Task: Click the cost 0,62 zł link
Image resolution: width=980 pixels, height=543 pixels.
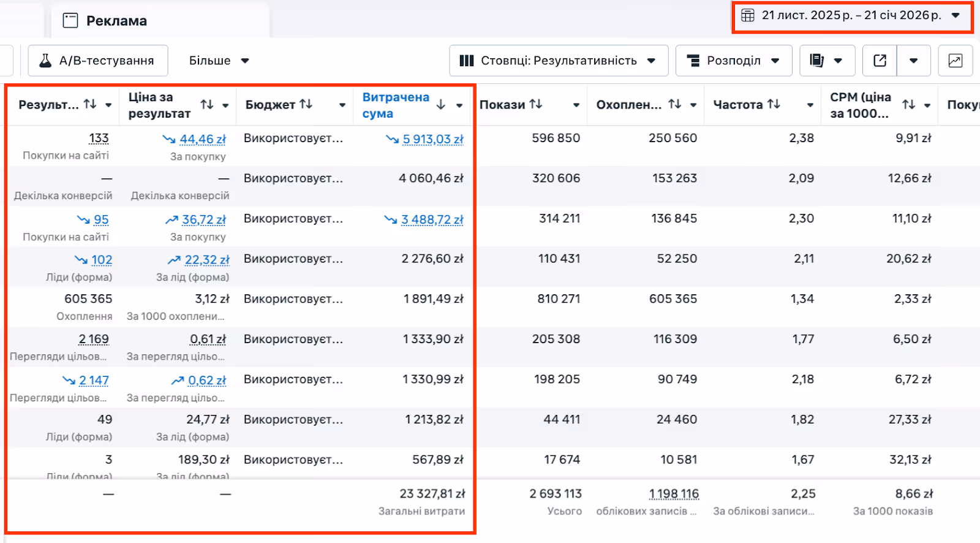Action: (x=207, y=381)
